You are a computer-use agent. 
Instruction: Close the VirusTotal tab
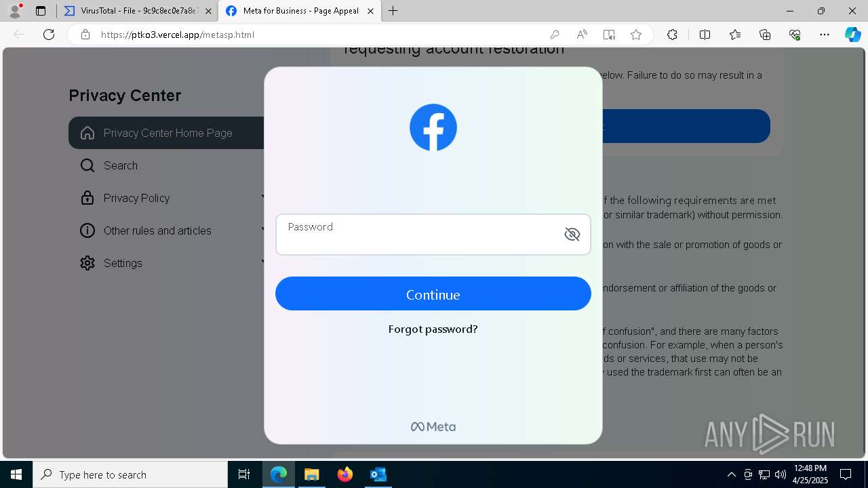coord(208,11)
